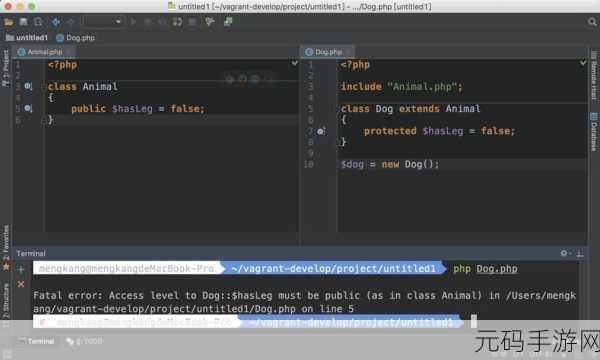Click the Run toolbar icon

(x=133, y=22)
